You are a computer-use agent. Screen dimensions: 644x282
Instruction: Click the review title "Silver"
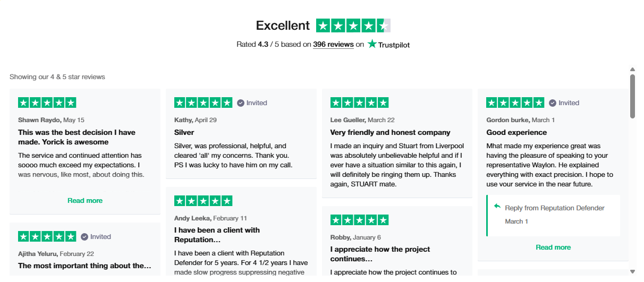tap(184, 133)
